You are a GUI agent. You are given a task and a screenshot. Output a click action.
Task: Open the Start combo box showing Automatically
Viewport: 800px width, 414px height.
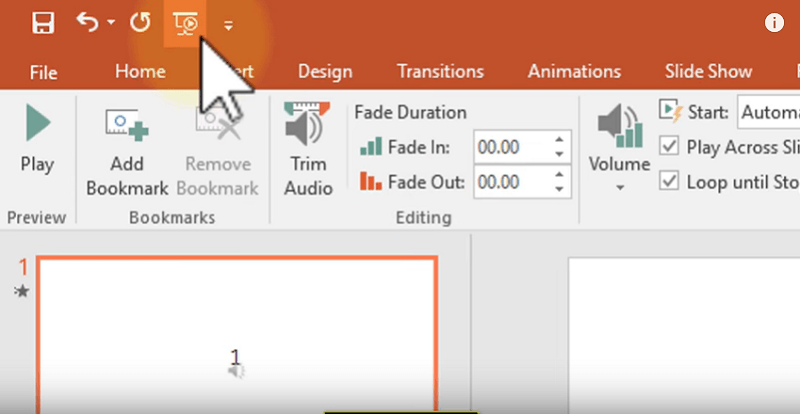pyautogui.click(x=768, y=112)
